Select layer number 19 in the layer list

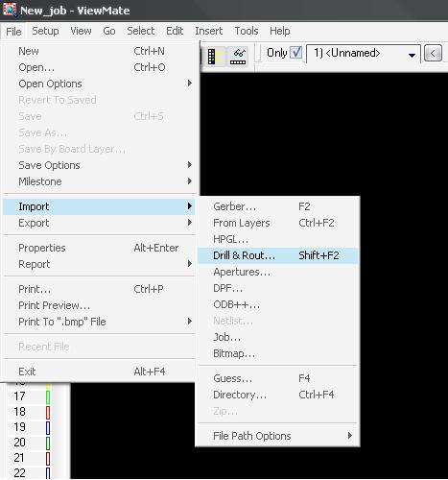tap(19, 427)
